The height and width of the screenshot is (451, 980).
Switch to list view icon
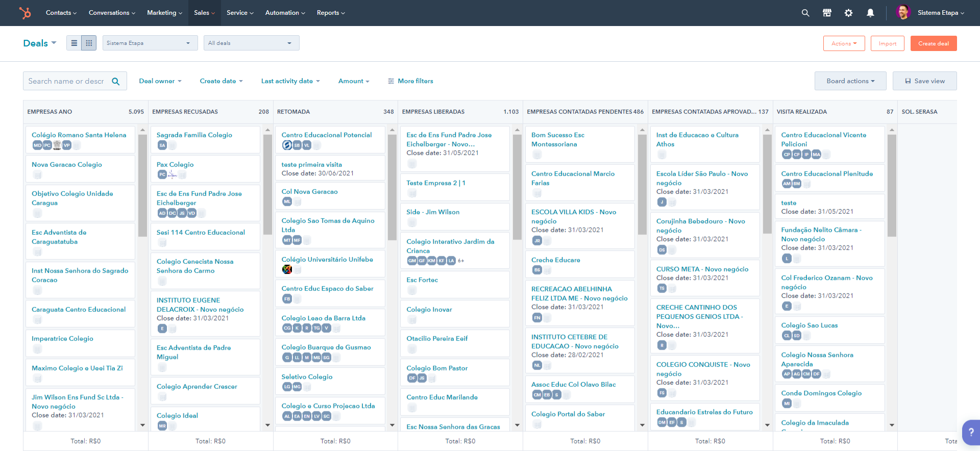click(74, 43)
